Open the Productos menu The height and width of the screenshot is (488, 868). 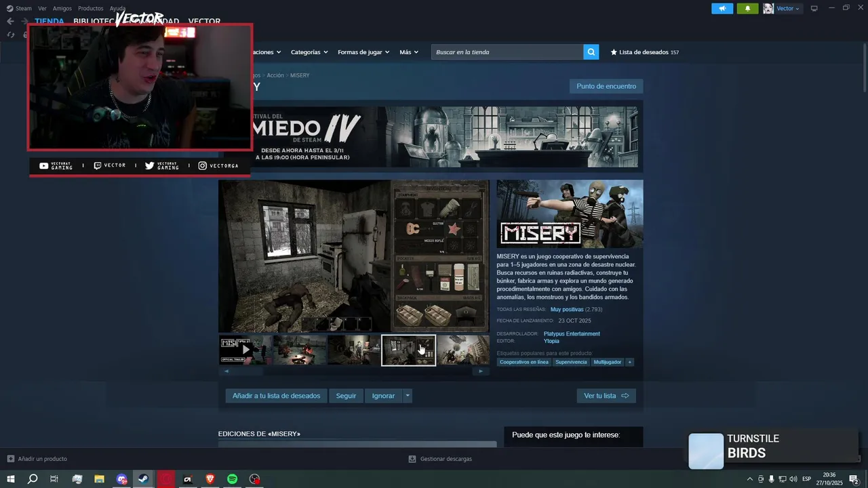tap(91, 8)
